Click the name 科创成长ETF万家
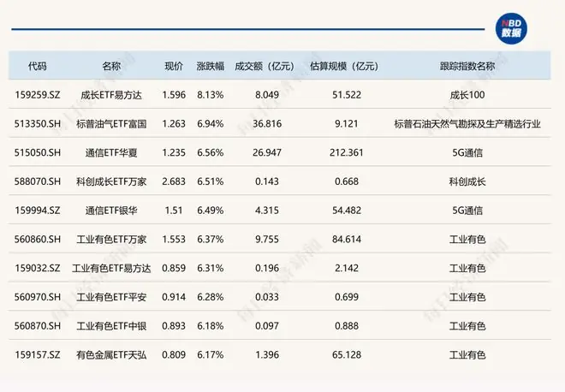Screen dimensions: 565x392 pos(111,181)
